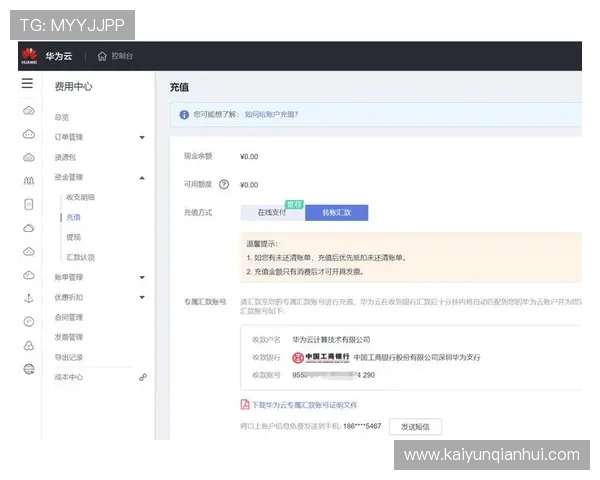
Task: Click cloud icon with dots in sidebar
Action: (29, 134)
